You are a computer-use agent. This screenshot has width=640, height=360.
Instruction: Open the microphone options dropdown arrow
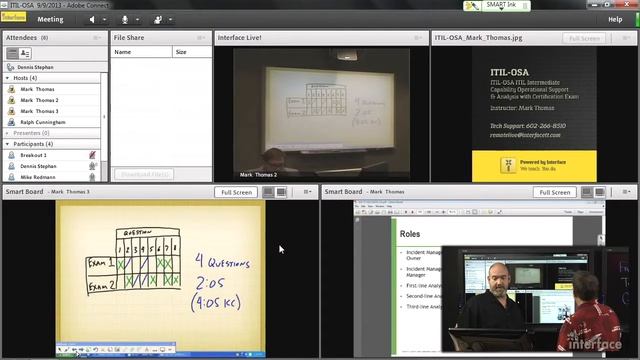[x=138, y=20]
